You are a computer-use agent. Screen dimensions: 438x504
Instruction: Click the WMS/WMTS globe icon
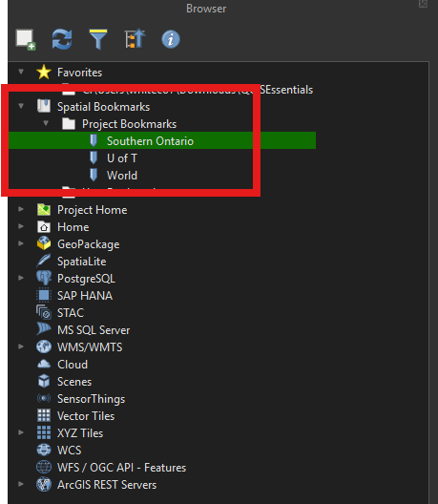pyautogui.click(x=44, y=346)
